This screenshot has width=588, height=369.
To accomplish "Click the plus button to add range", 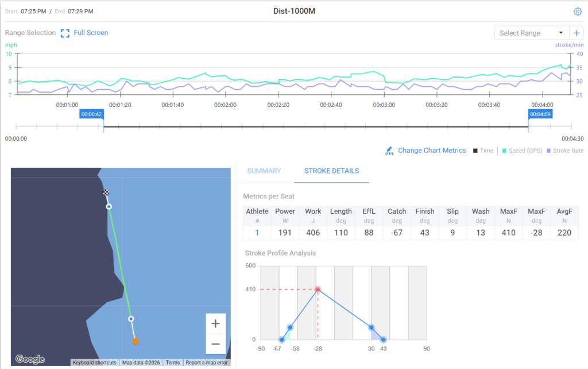I will coord(577,33).
